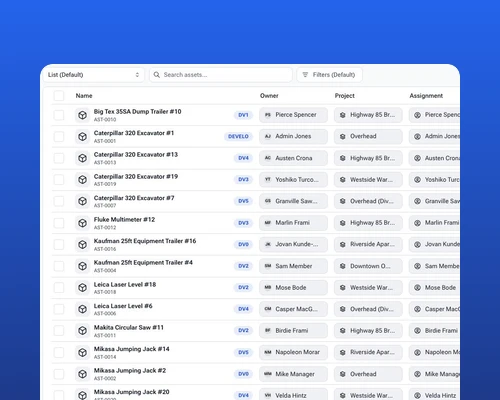Click the AC avatar beside Austen Crona owner
The image size is (500, 400).
(x=268, y=158)
